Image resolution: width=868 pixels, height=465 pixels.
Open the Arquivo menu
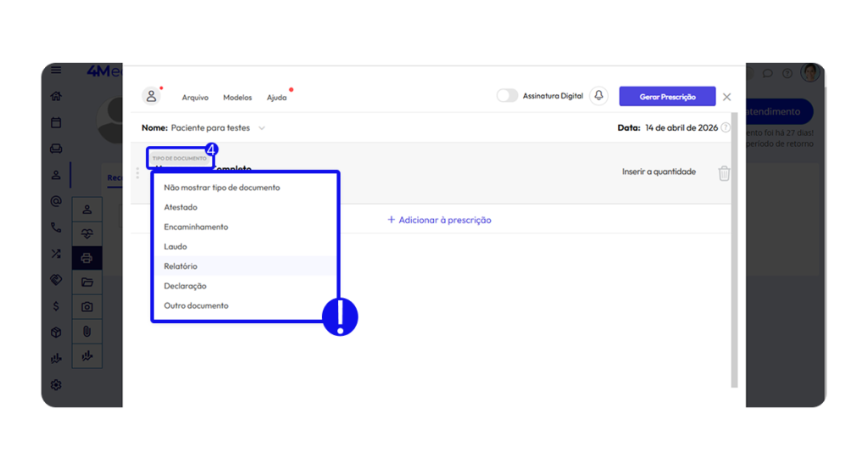(195, 98)
